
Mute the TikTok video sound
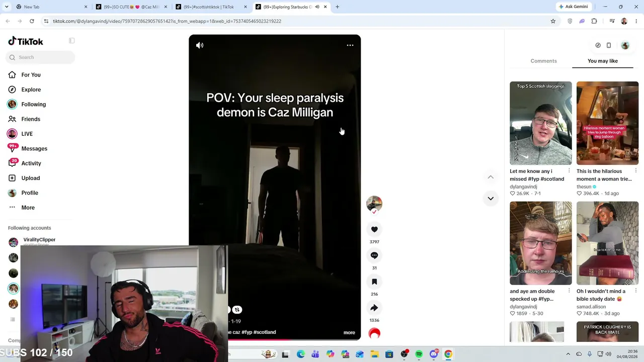[200, 45]
